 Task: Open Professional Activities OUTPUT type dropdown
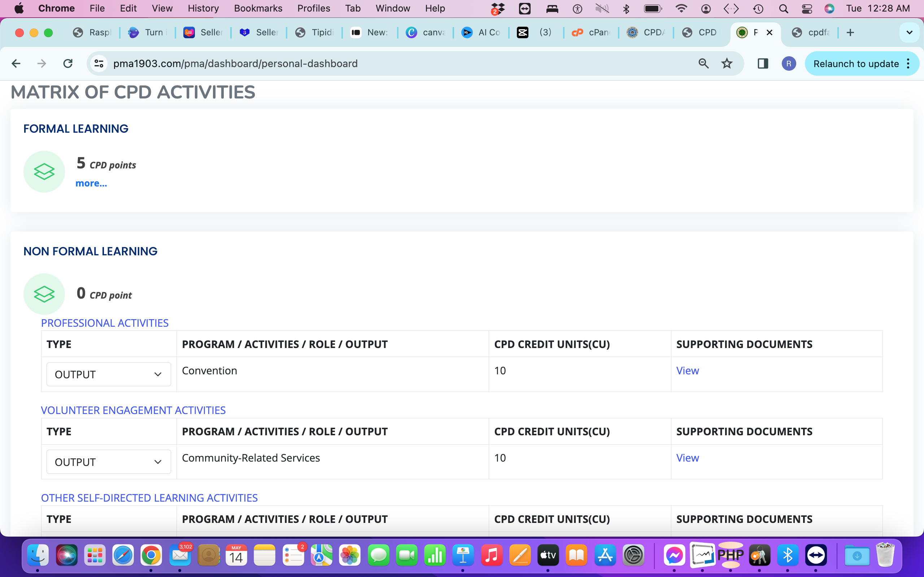[108, 374]
